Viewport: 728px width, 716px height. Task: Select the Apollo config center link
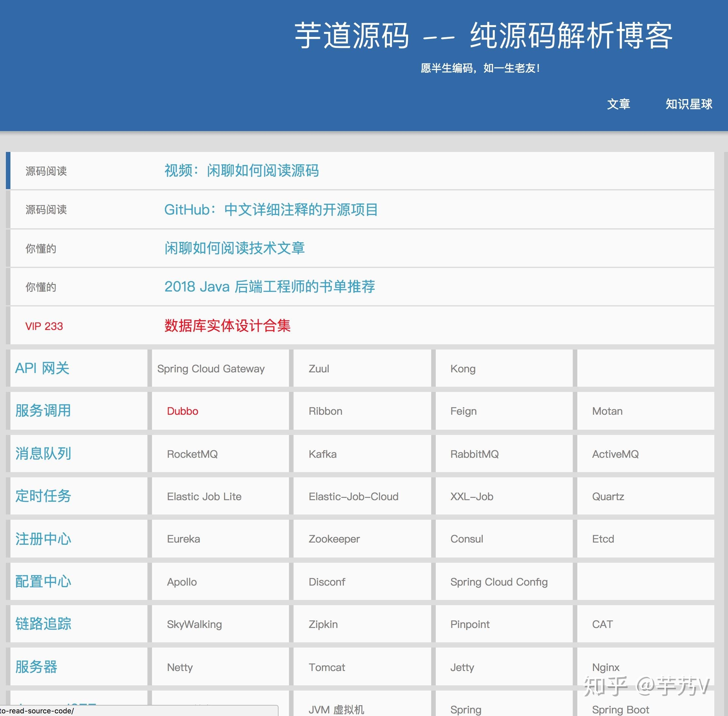tap(181, 582)
